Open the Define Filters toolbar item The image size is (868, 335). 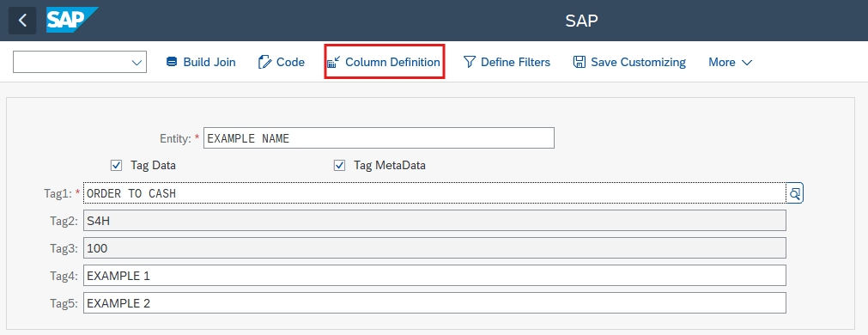coord(507,62)
